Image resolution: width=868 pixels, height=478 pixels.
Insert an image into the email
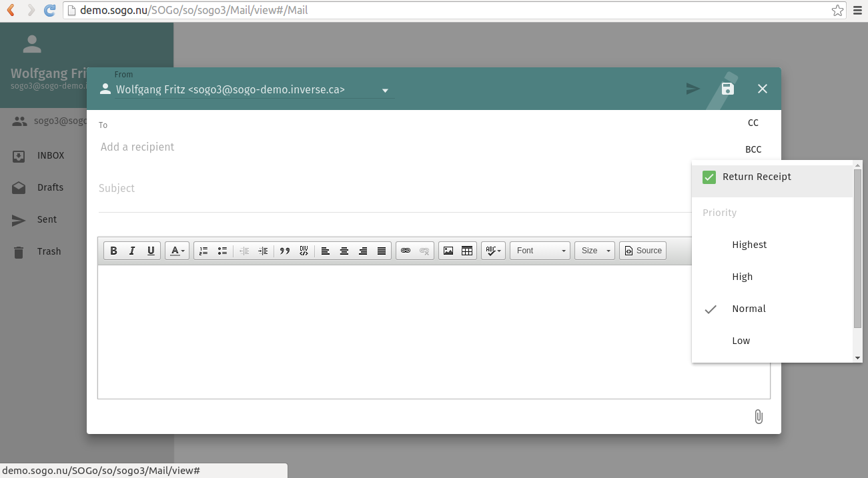tap(448, 251)
